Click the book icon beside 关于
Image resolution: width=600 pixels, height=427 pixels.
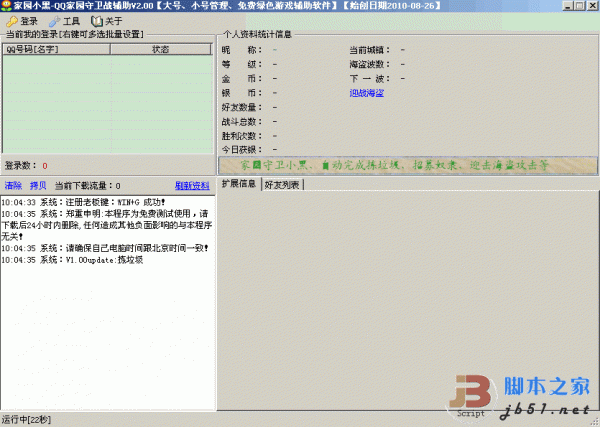97,21
